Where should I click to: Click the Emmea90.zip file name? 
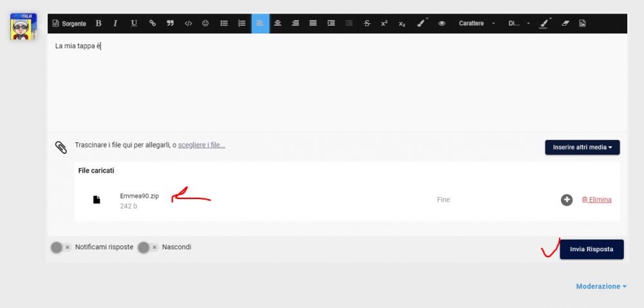[139, 196]
